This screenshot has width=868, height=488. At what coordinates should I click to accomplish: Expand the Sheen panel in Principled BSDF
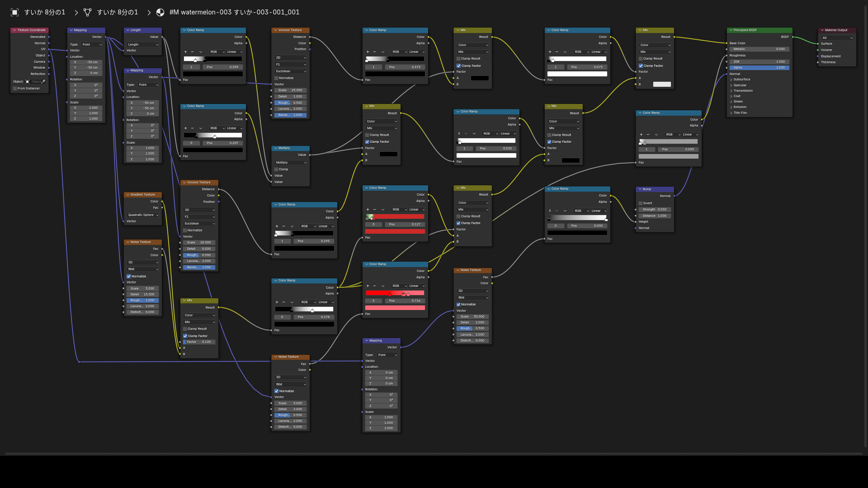click(x=731, y=102)
